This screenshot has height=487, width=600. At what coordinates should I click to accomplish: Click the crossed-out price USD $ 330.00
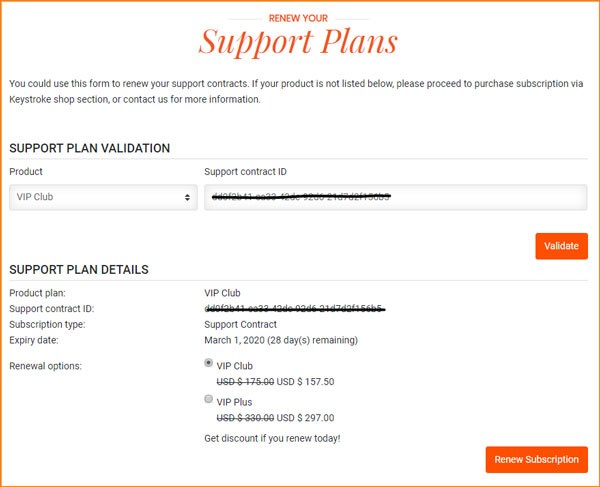point(245,418)
